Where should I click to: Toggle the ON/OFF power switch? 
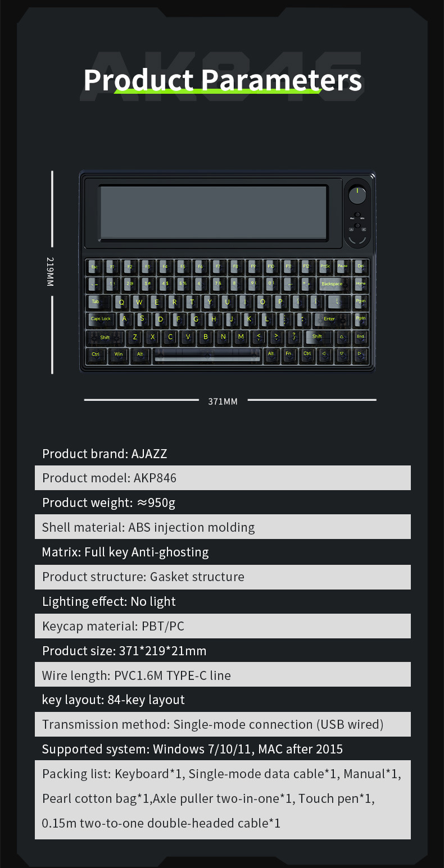click(x=357, y=226)
